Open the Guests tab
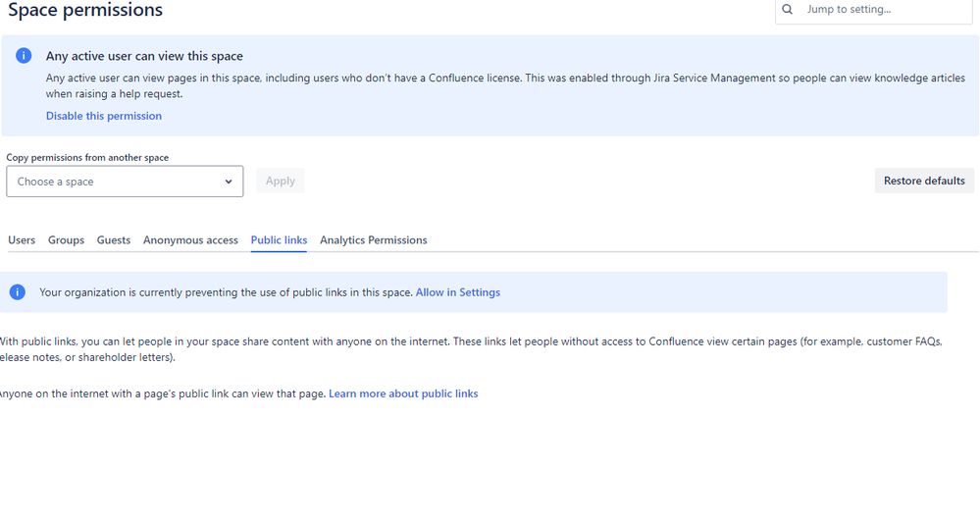This screenshot has width=980, height=524. click(114, 240)
